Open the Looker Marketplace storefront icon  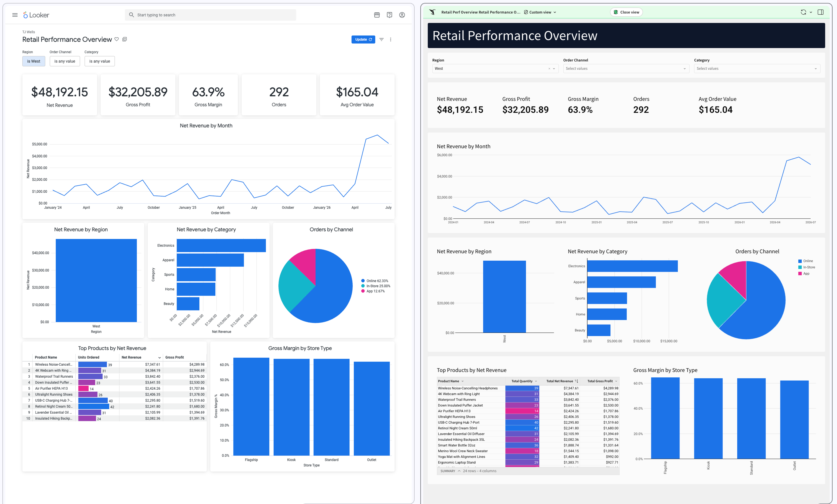coord(377,15)
